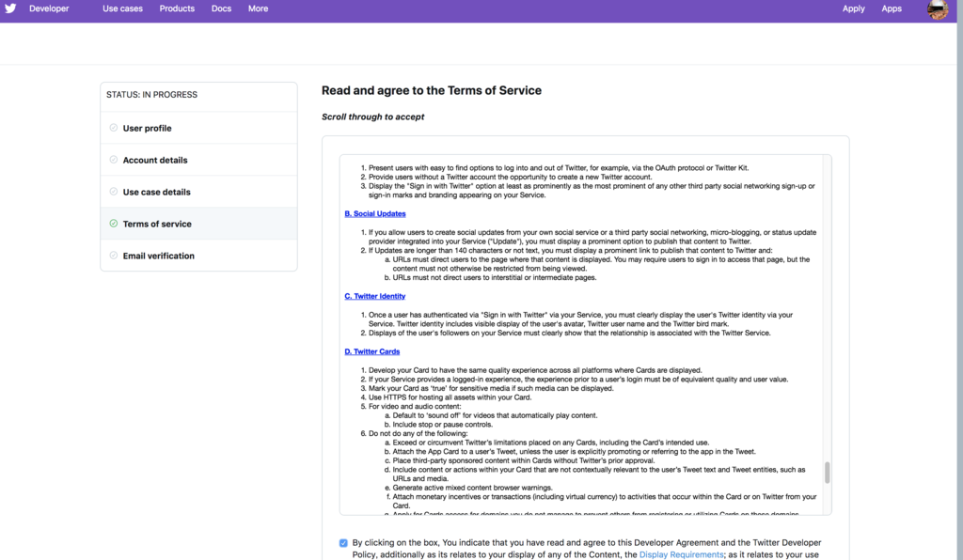Go to Developer home link
Image resolution: width=963 pixels, height=560 pixels.
pyautogui.click(x=49, y=8)
